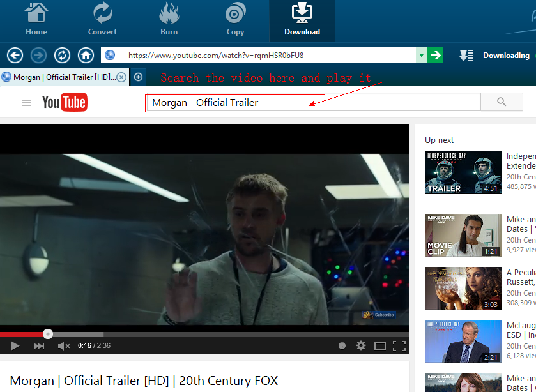Click the 'A Peculi' video title link

pyautogui.click(x=521, y=277)
